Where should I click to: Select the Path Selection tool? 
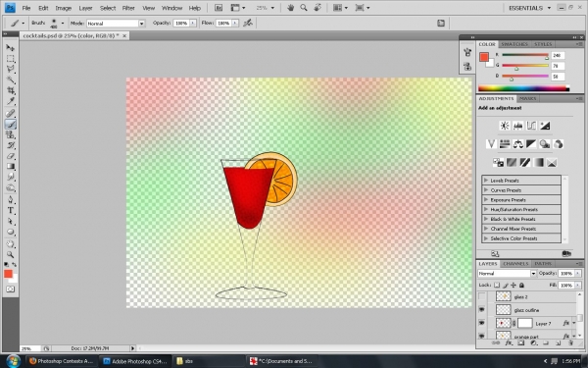click(11, 221)
